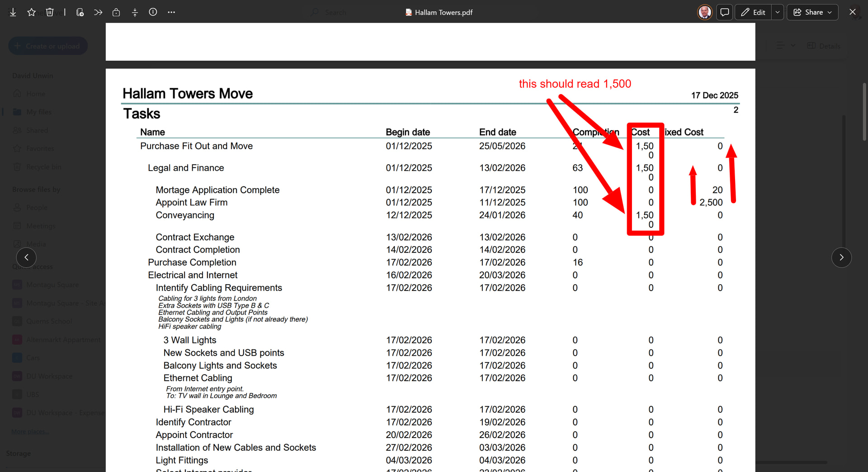
Task: Go to next file with right arrow
Action: click(841, 257)
